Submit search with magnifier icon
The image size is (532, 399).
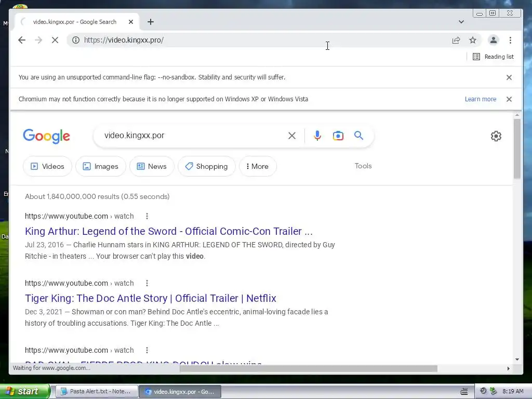358,136
